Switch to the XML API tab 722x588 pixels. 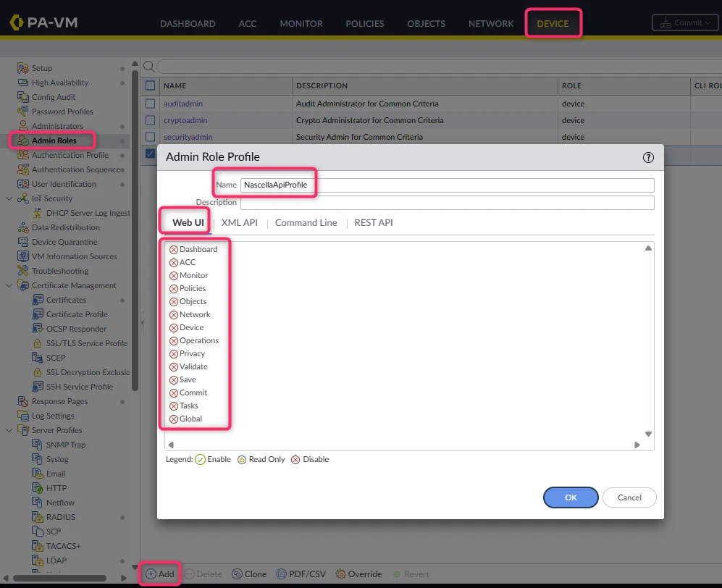pos(240,223)
